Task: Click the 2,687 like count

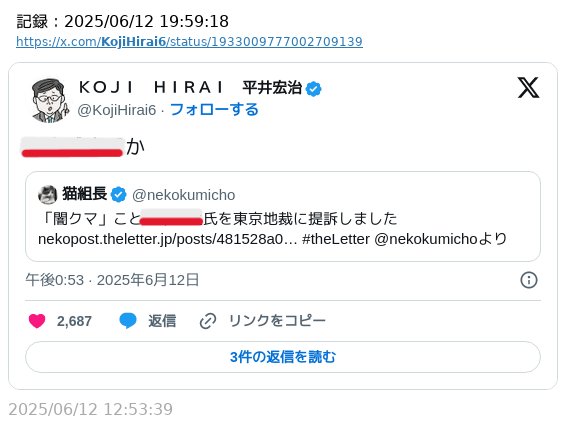Action: coord(74,321)
